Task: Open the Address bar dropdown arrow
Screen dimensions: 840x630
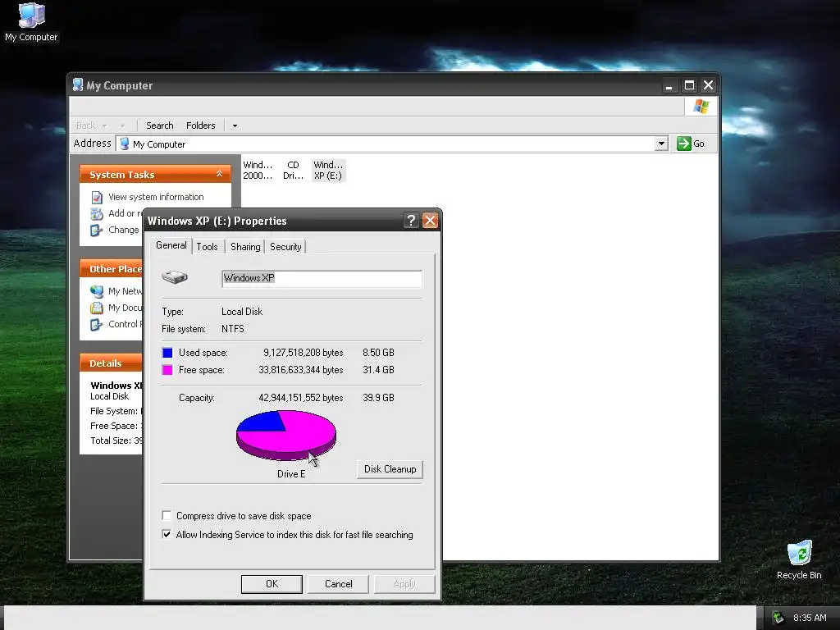Action: click(662, 144)
